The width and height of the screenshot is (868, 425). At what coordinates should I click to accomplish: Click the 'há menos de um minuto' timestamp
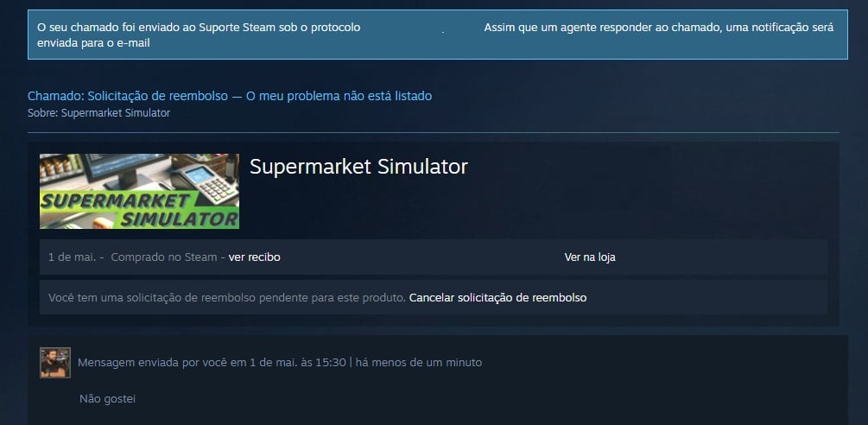click(x=419, y=363)
